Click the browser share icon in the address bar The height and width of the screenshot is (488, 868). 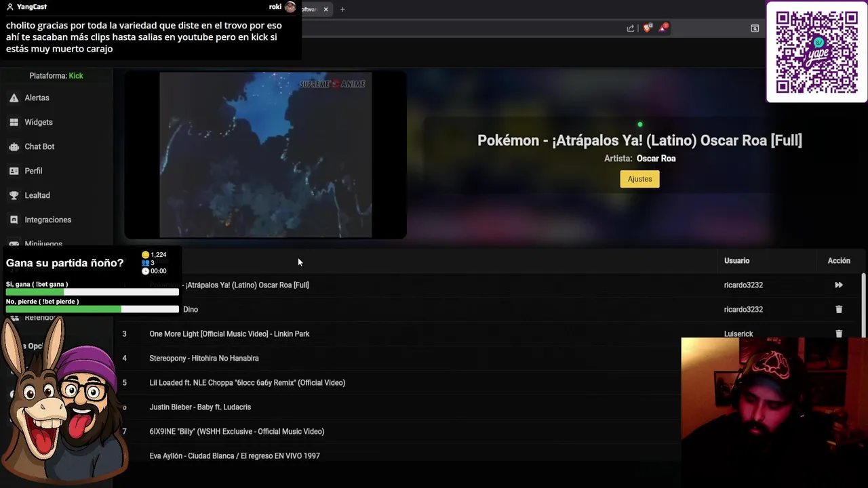631,28
